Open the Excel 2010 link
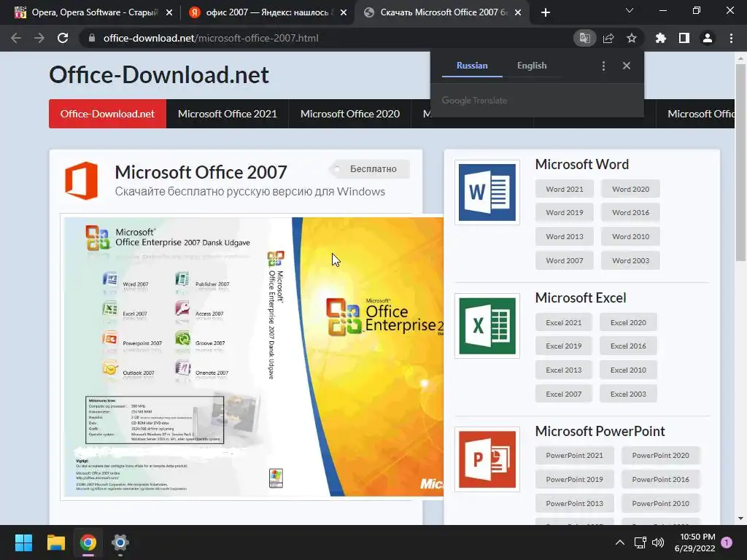Screen dimensions: 747x560 tap(628, 370)
